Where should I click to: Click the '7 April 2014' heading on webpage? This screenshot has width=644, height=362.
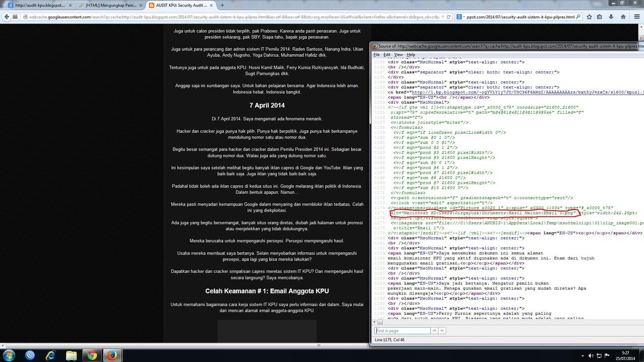click(267, 106)
